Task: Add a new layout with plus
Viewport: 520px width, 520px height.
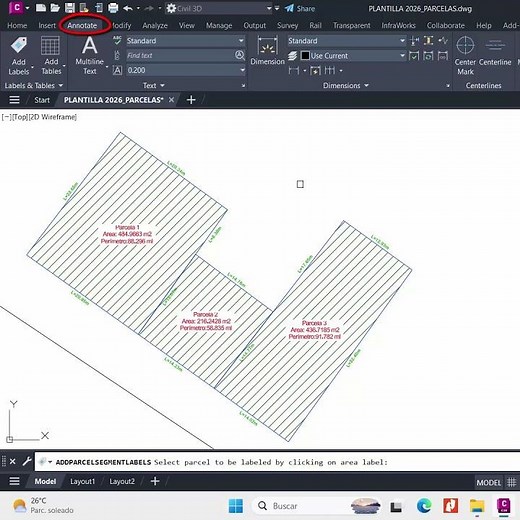Action: [155, 481]
